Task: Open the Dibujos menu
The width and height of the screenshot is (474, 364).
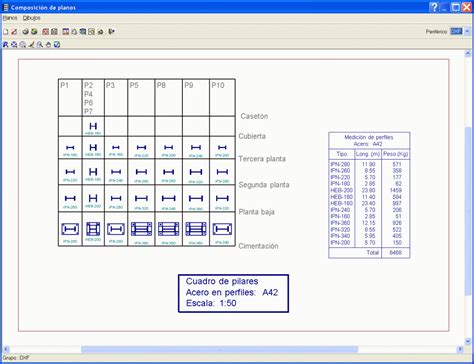Action: [32, 18]
